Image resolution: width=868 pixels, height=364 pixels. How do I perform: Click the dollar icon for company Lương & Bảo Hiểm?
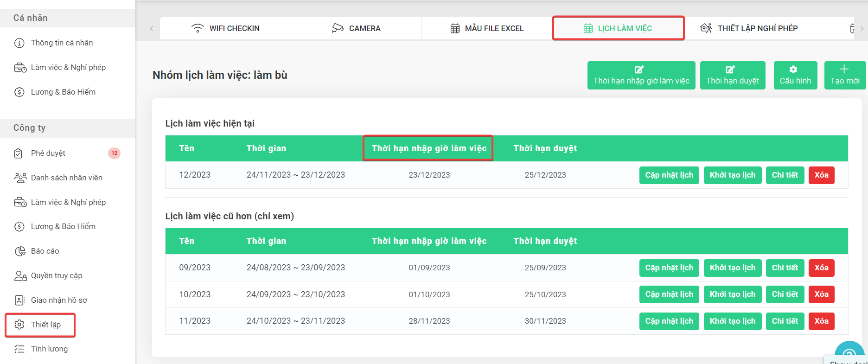[19, 227]
